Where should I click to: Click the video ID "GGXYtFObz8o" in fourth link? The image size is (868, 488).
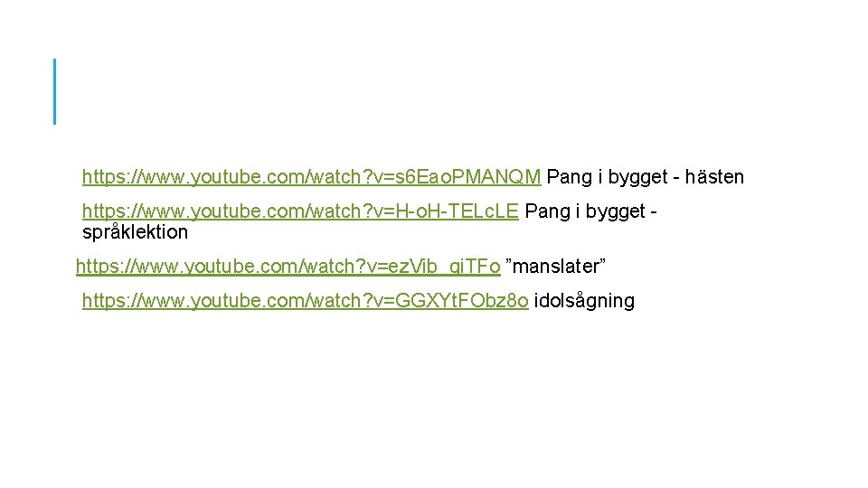coord(462,300)
